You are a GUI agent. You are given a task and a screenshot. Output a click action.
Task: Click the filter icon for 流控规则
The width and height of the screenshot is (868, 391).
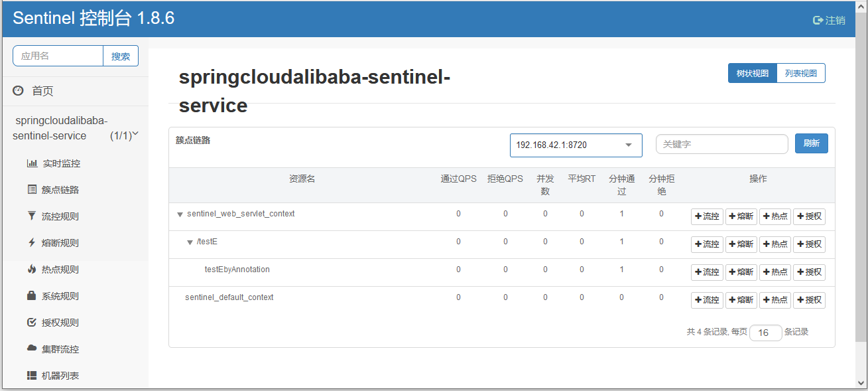point(32,216)
